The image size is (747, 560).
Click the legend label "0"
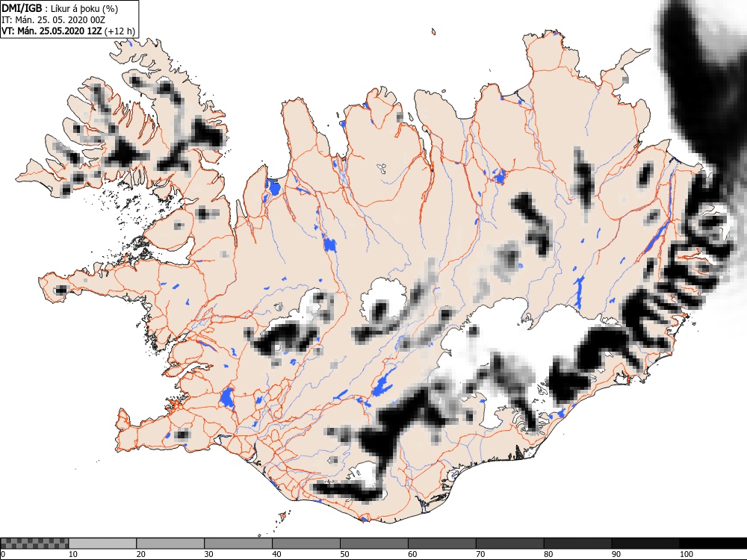[3, 554]
